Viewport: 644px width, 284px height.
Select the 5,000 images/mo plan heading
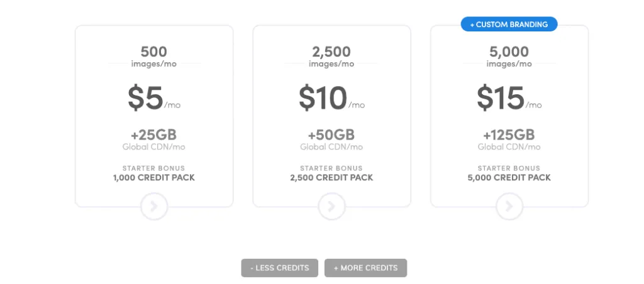[509, 56]
